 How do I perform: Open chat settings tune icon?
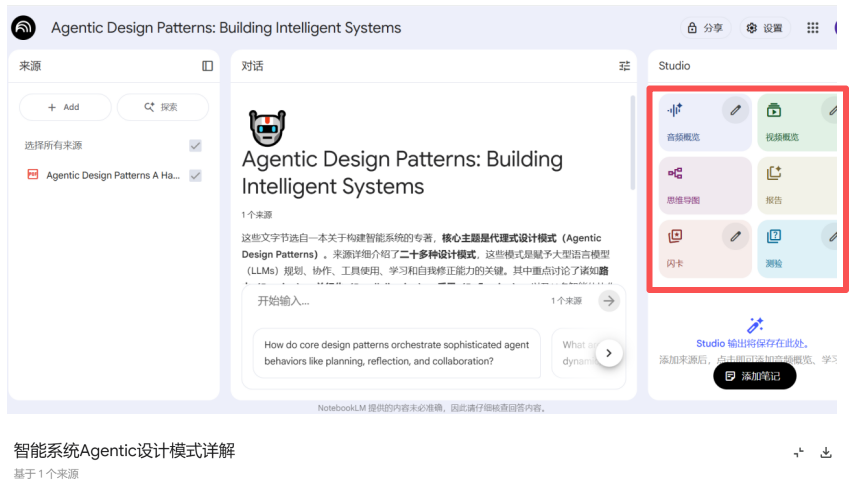tap(625, 66)
